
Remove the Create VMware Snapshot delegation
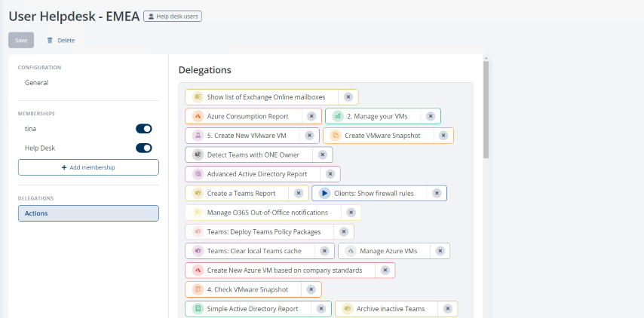(443, 136)
